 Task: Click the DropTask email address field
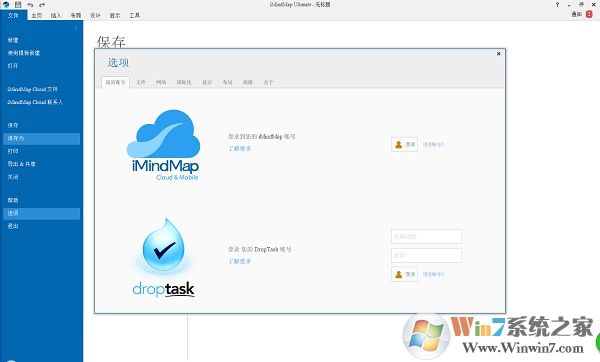tap(426, 236)
